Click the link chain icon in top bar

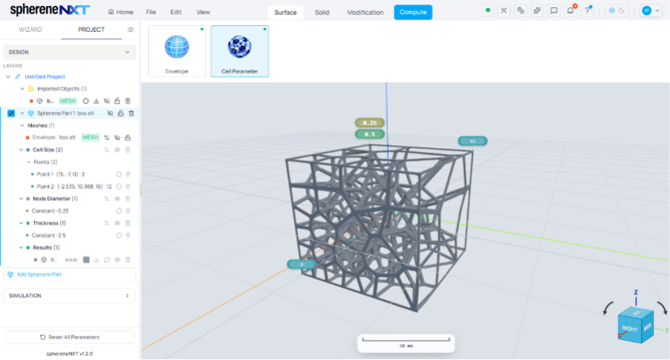(x=520, y=11)
